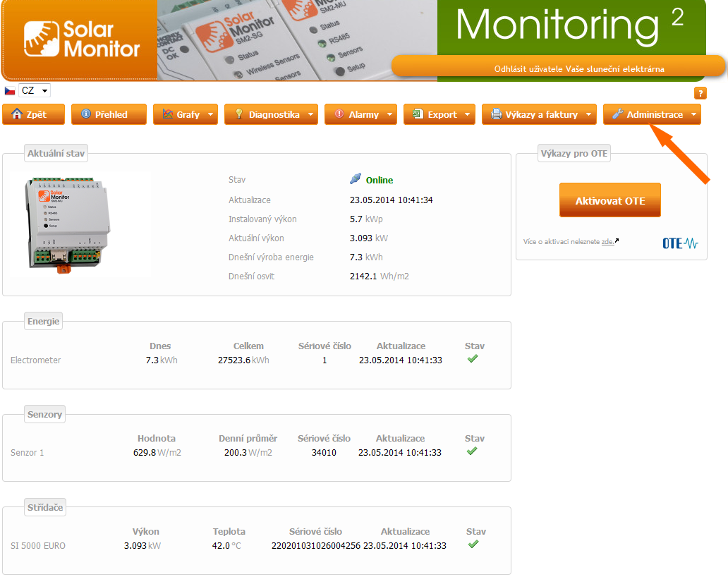Click the Czech flag icon
Image resolution: width=728 pixels, height=577 pixels.
[10, 91]
